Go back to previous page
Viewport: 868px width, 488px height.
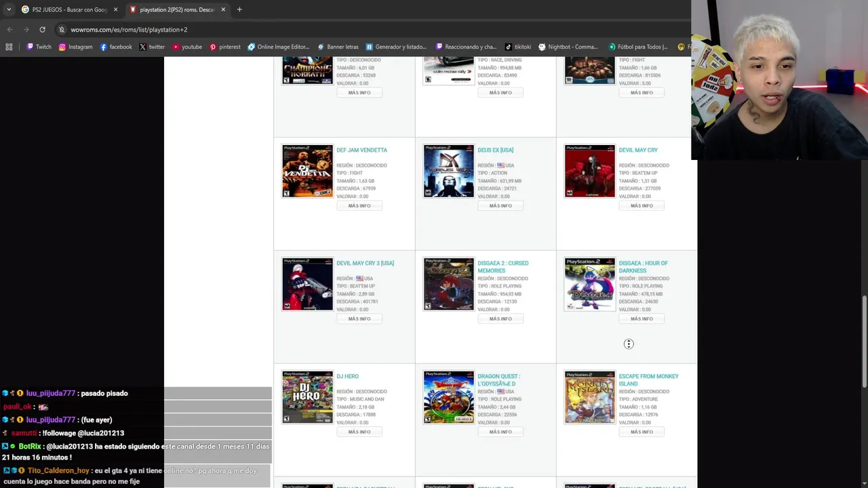[x=9, y=30]
